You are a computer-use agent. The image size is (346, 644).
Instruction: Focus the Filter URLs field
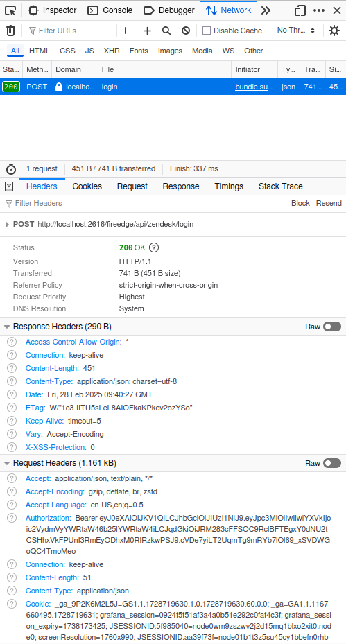71,31
